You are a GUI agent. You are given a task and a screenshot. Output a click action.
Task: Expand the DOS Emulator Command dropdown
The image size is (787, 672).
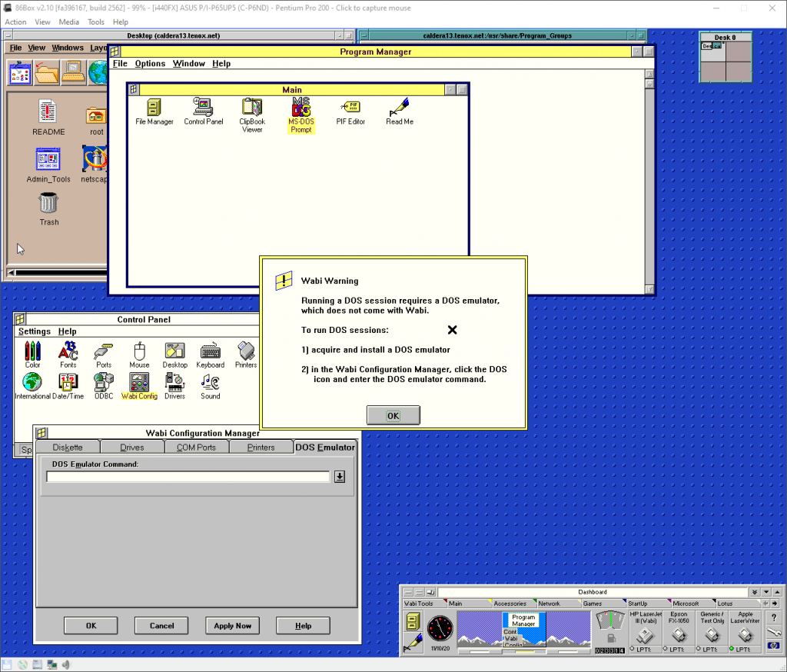pos(340,477)
